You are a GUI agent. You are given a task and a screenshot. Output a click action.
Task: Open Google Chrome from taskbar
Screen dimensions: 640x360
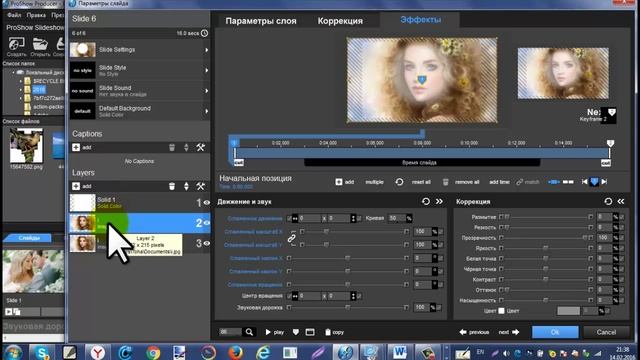[153, 352]
